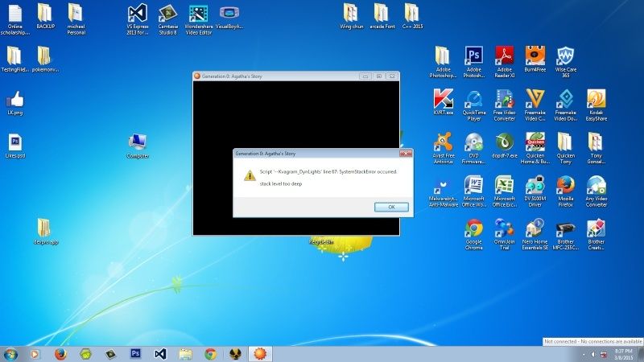Click Chrome in the taskbar
Screen dimensions: 644x362
point(210,354)
